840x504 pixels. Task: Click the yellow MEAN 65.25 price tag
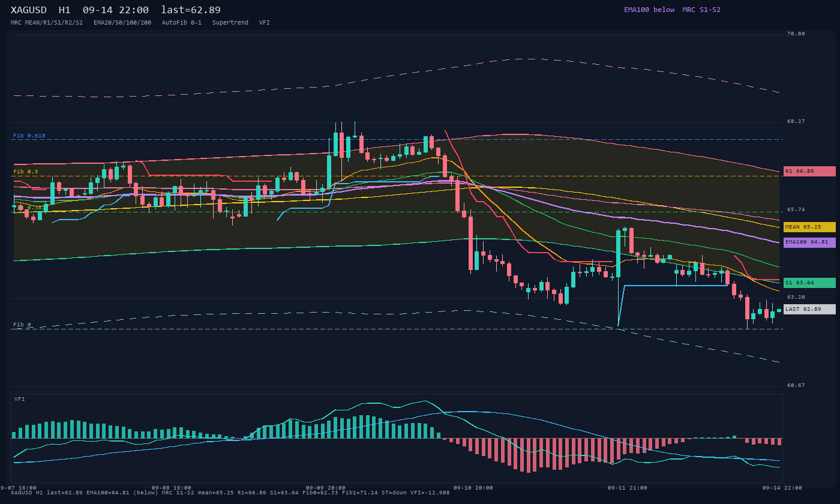[809, 227]
